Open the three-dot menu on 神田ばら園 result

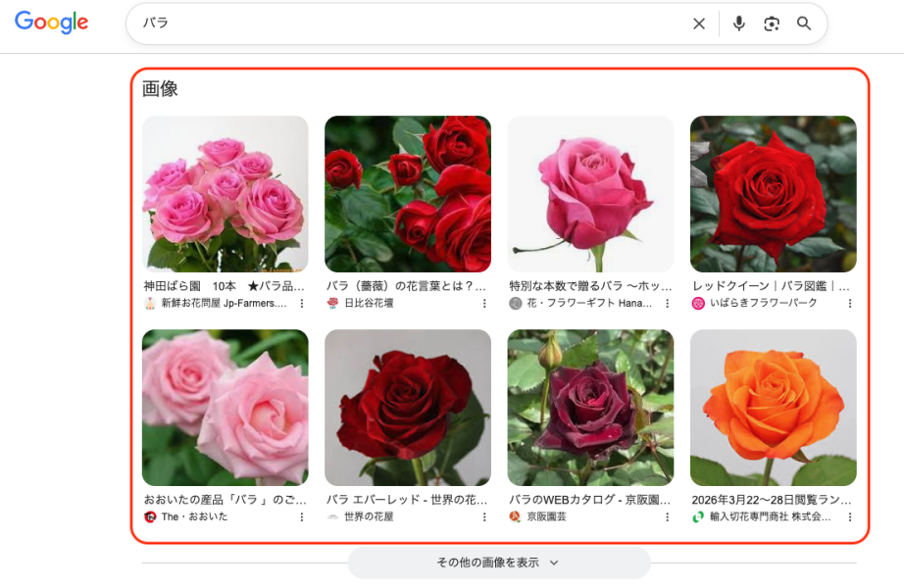[x=301, y=304]
